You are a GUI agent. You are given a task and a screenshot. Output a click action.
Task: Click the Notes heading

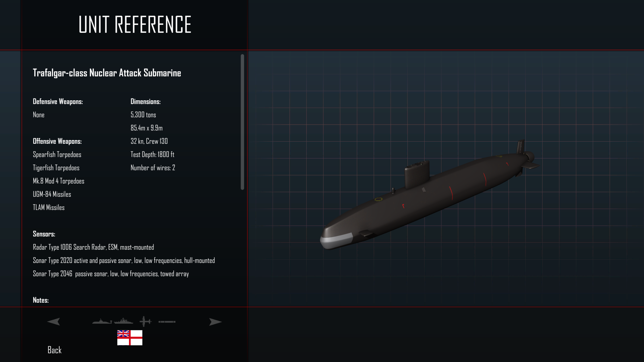point(41,300)
